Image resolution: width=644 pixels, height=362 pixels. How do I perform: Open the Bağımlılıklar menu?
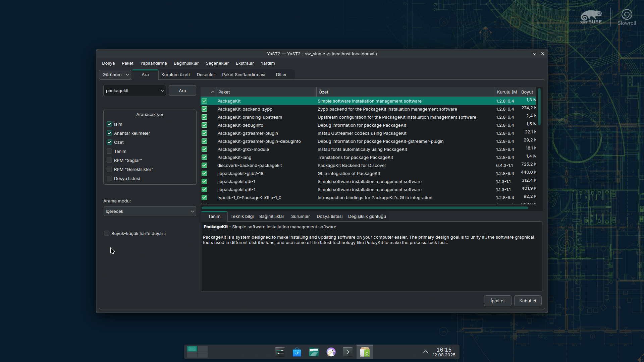186,63
